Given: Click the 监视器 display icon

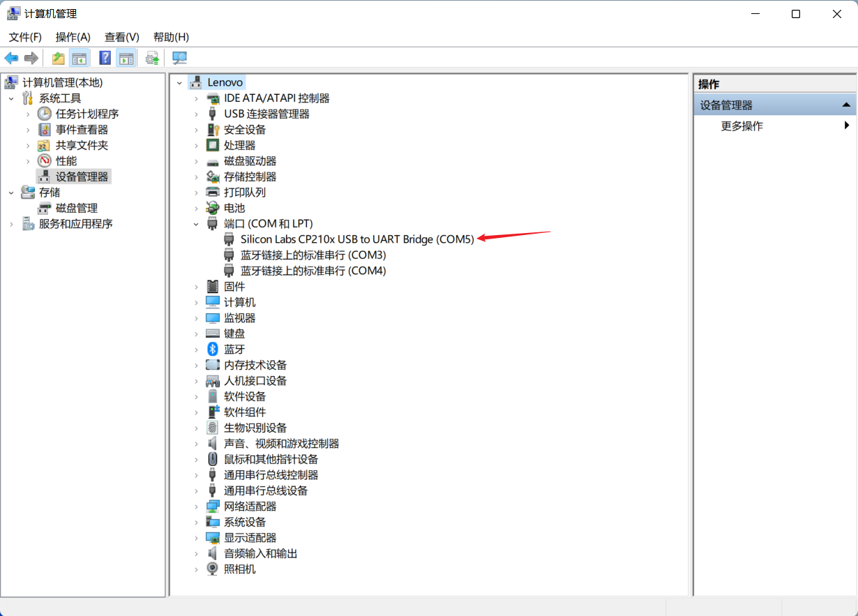Looking at the screenshot, I should [x=213, y=318].
